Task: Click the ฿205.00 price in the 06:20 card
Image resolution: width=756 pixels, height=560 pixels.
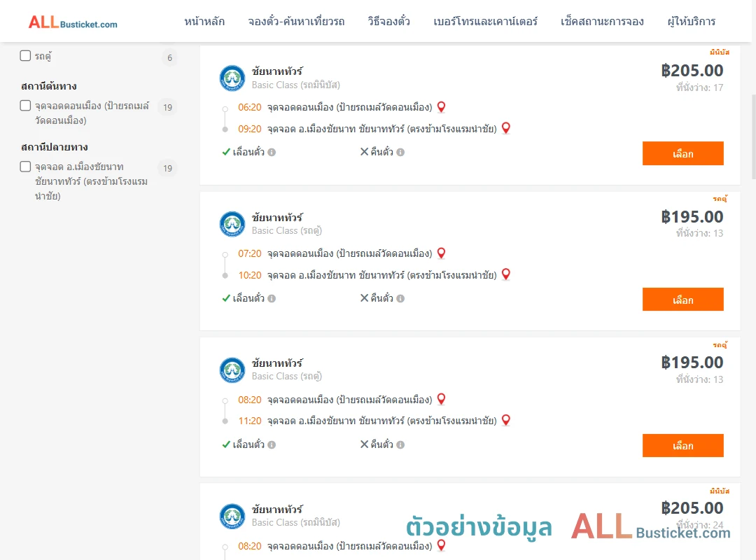Action: point(692,71)
